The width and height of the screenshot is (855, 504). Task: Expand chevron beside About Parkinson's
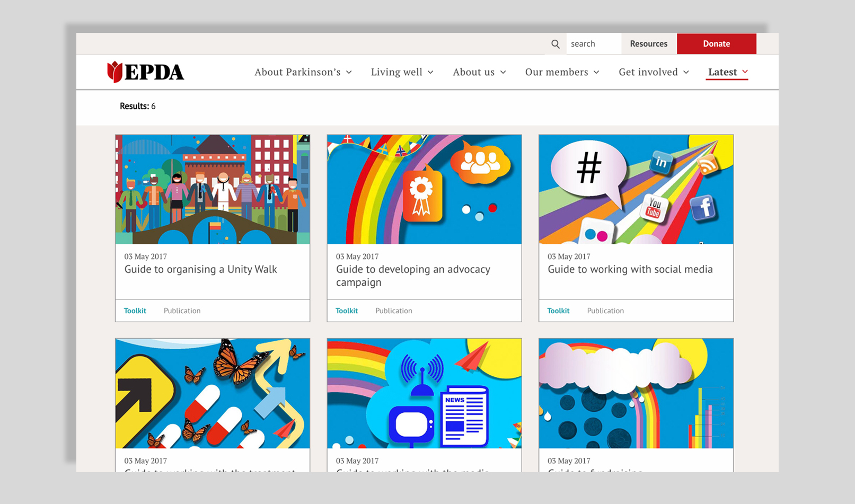(x=349, y=72)
